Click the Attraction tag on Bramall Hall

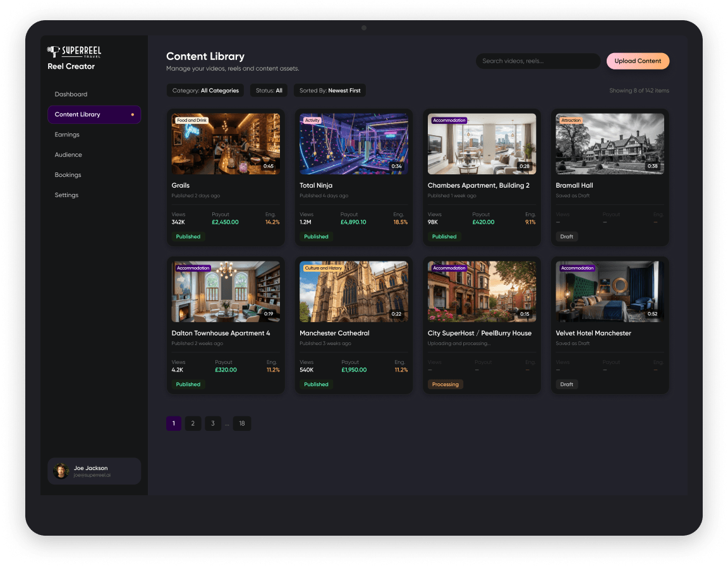click(x=571, y=120)
